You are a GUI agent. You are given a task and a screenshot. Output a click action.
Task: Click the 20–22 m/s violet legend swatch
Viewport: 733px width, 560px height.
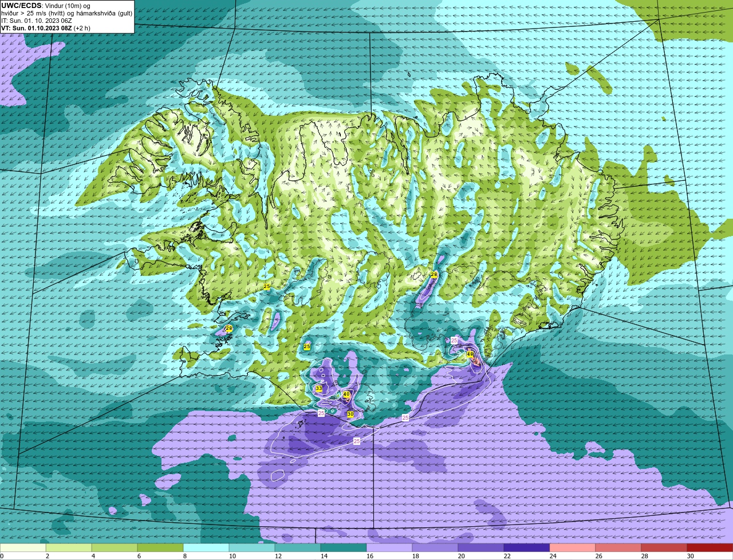481,548
